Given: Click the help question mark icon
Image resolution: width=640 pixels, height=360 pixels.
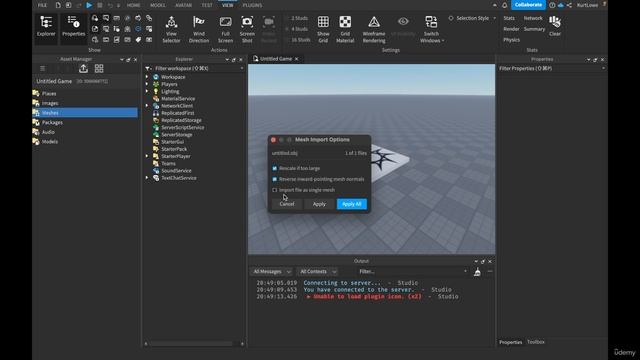Looking at the screenshot, I should pos(552,5).
